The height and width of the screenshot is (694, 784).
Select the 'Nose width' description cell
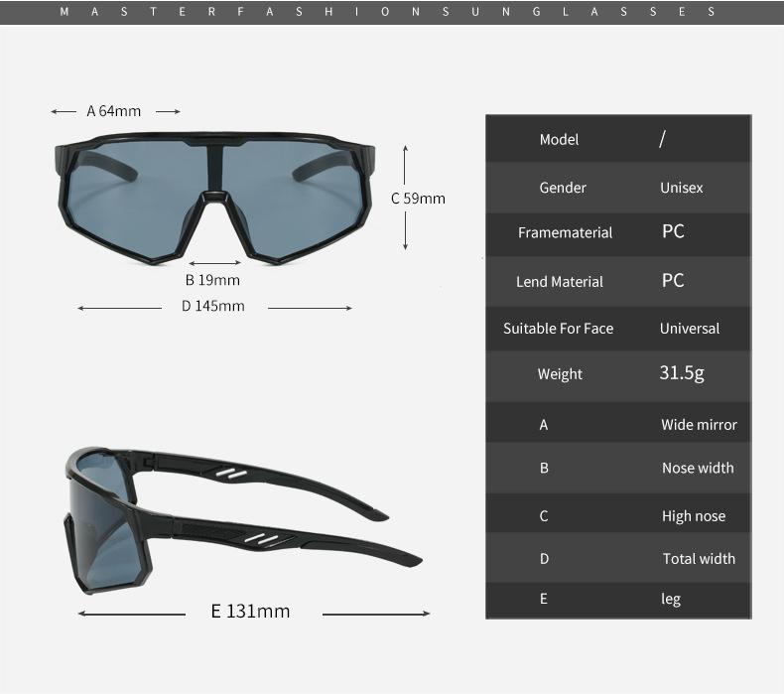coord(698,468)
